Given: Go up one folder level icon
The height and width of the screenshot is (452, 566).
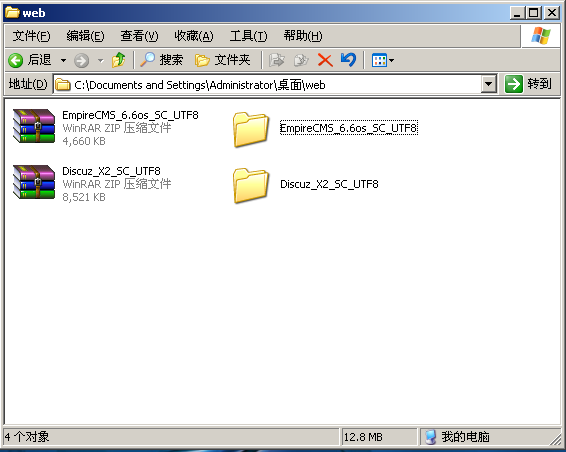Looking at the screenshot, I should [118, 60].
